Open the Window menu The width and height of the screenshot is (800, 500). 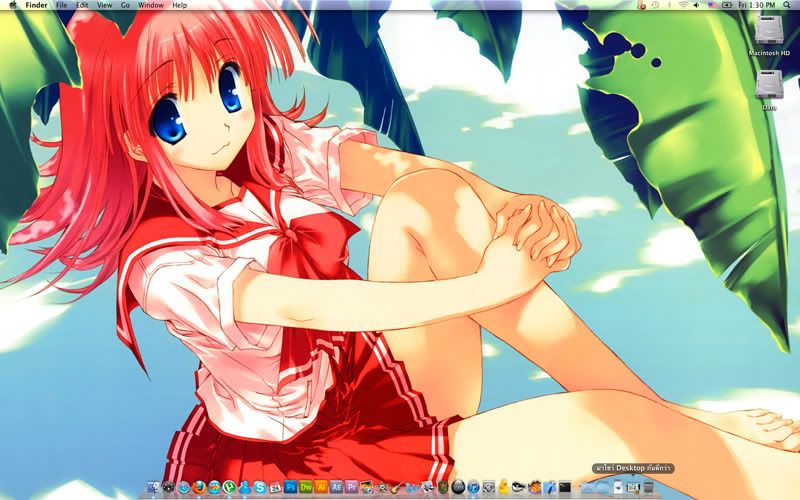(151, 5)
